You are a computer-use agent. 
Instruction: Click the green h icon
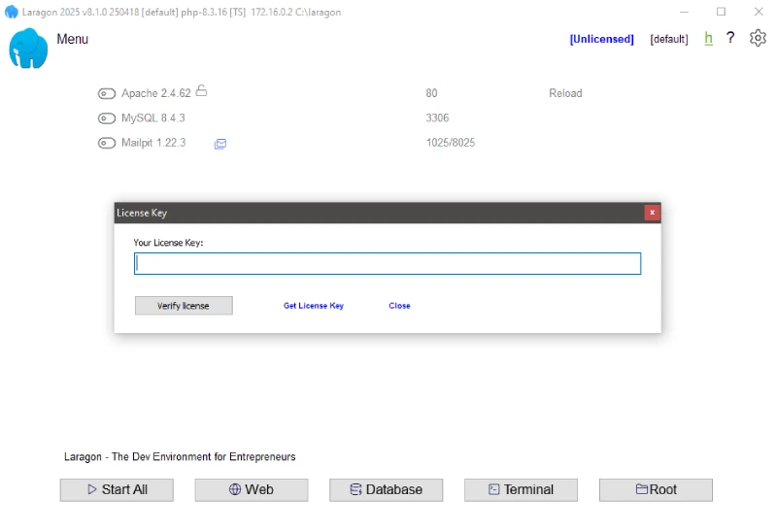[x=709, y=38]
